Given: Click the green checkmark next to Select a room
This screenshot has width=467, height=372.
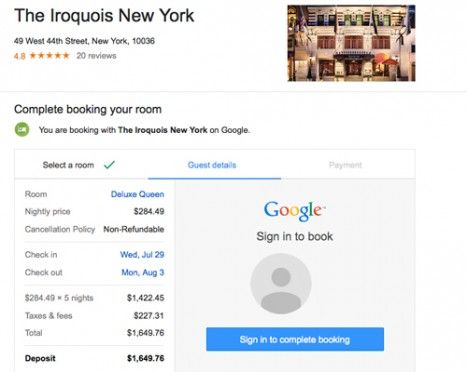Looking at the screenshot, I should tap(109, 164).
